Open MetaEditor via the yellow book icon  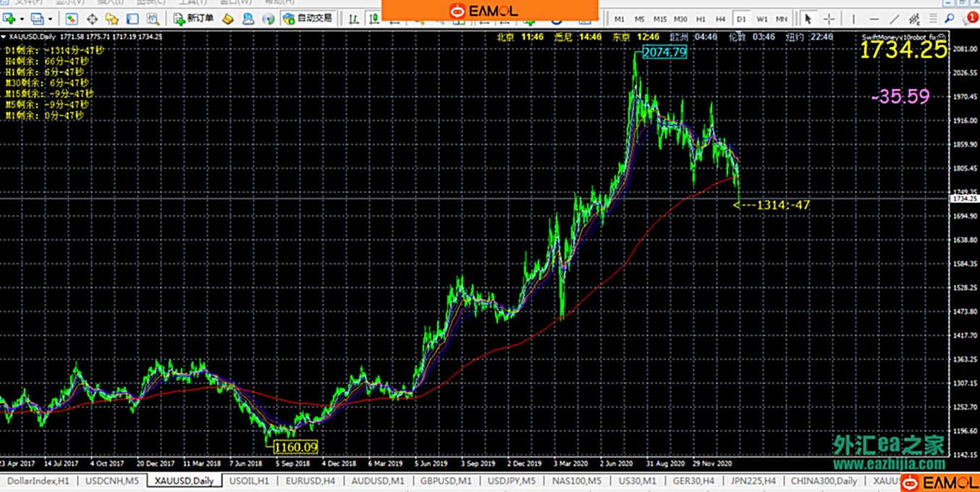click(x=227, y=19)
